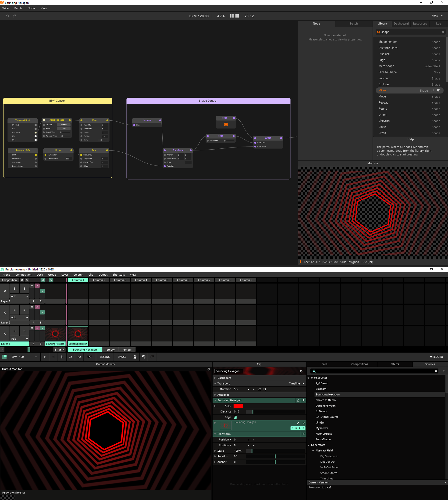The width and height of the screenshot is (448, 500).
Task: Open the Node menu in Wire
Action: (31, 8)
